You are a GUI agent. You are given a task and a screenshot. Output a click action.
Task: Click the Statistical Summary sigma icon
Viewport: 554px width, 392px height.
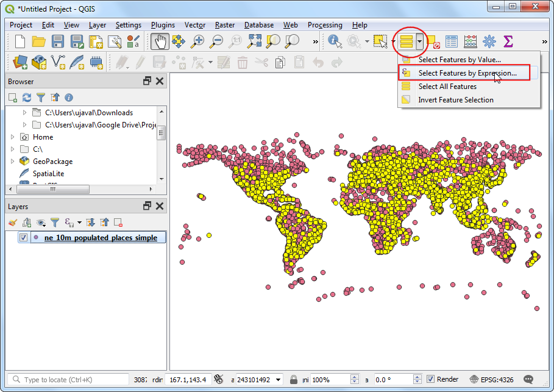pos(508,41)
